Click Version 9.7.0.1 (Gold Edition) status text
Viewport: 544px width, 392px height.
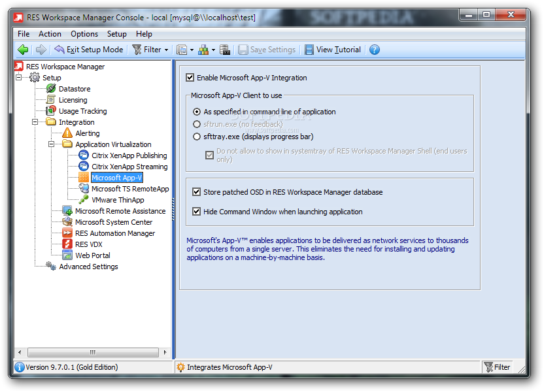coord(72,367)
